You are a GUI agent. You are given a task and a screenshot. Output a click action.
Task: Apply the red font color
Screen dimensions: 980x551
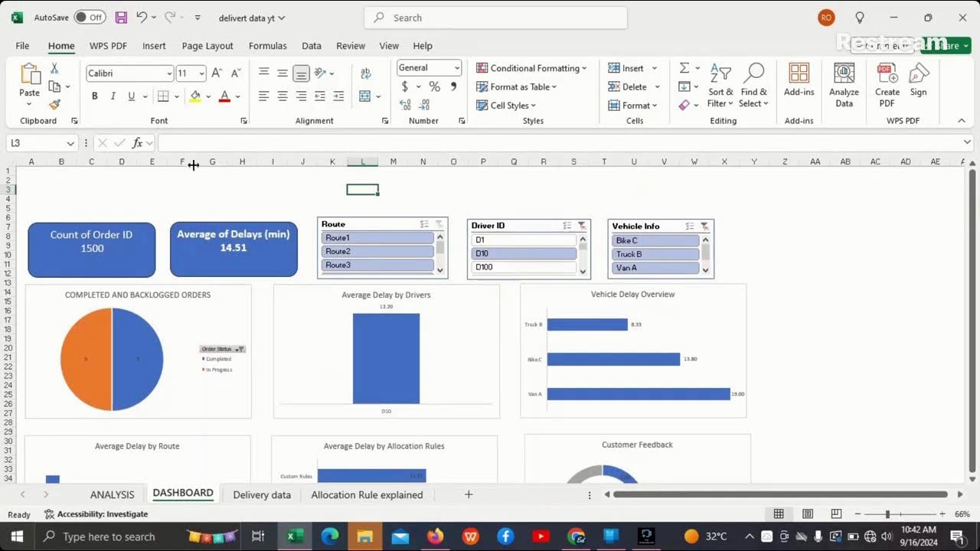click(x=224, y=96)
